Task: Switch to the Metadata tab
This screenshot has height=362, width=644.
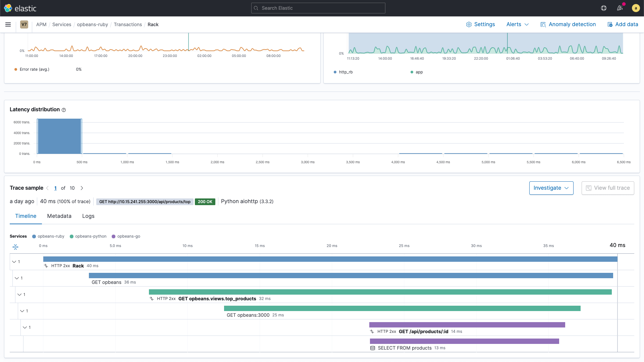Action: pyautogui.click(x=59, y=216)
